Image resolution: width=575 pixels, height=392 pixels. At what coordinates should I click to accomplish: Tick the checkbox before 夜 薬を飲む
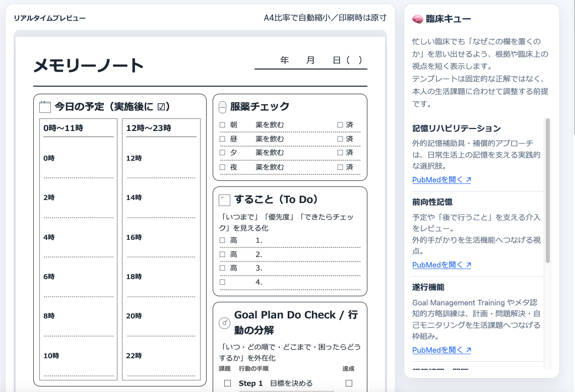pos(222,167)
